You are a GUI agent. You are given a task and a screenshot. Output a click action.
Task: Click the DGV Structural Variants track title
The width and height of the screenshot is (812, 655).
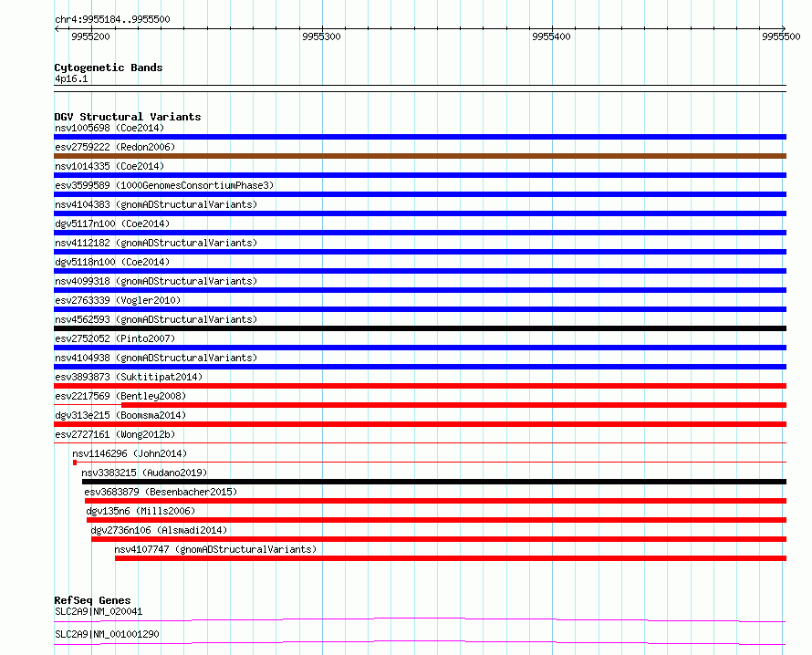pos(128,117)
